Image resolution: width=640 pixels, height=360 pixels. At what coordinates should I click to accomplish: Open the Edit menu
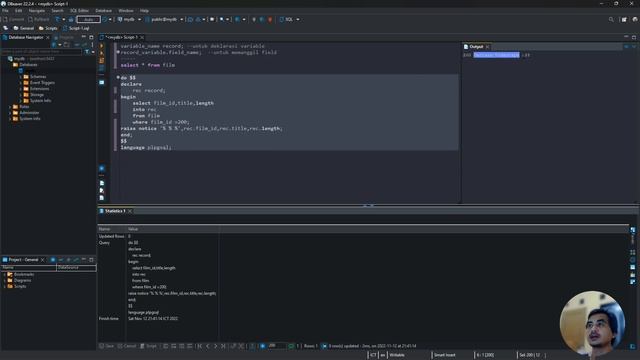18,11
